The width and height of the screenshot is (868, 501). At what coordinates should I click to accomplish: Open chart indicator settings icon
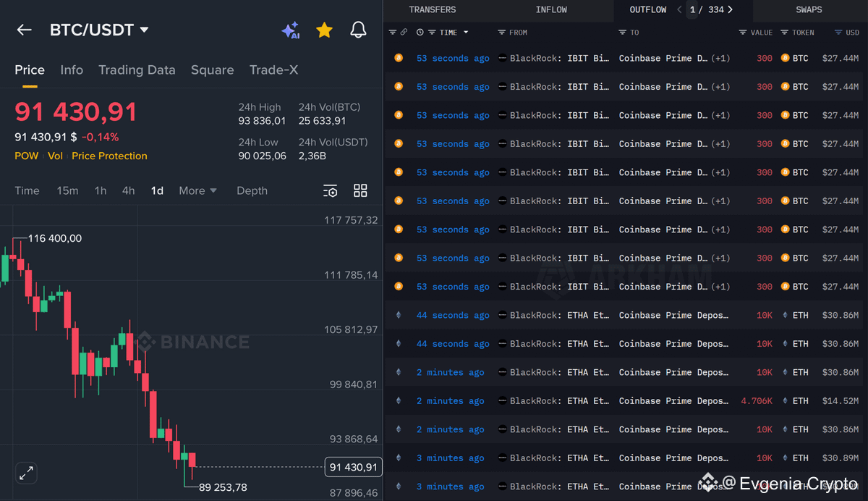click(x=331, y=190)
